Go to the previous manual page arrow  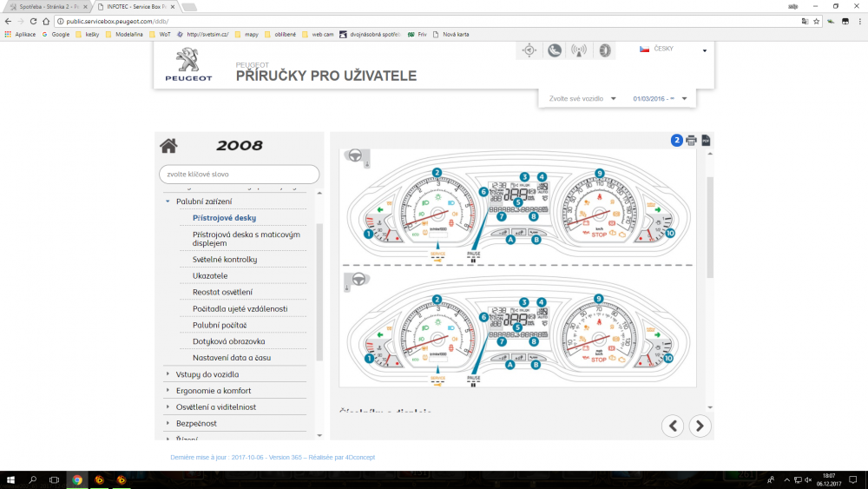click(673, 426)
